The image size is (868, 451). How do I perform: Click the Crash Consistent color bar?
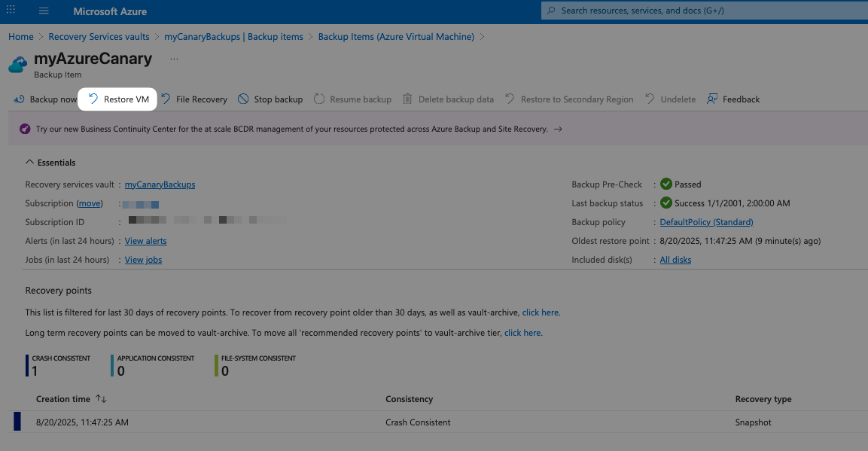(x=27, y=366)
